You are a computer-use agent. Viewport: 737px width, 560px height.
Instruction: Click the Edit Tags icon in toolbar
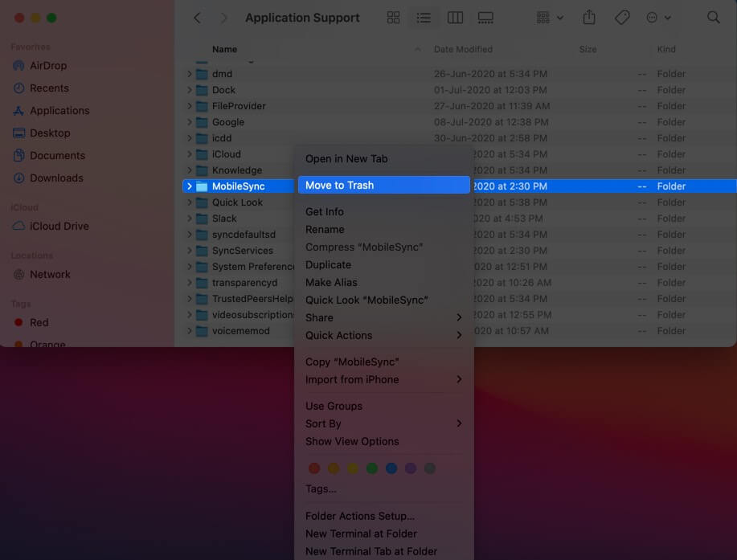click(621, 16)
